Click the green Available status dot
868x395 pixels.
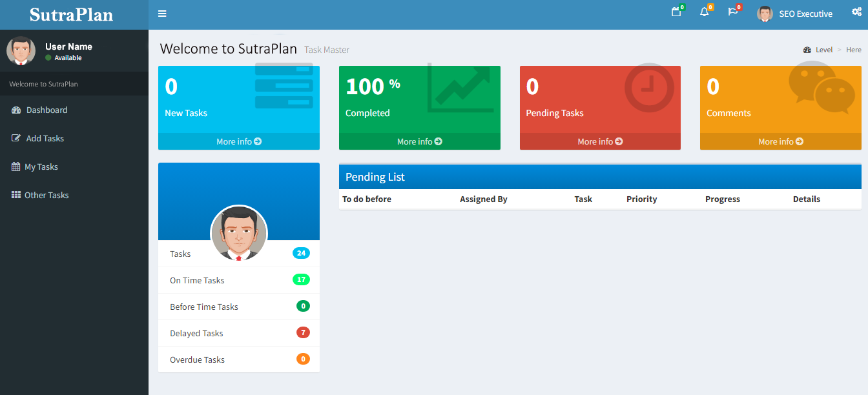point(48,58)
